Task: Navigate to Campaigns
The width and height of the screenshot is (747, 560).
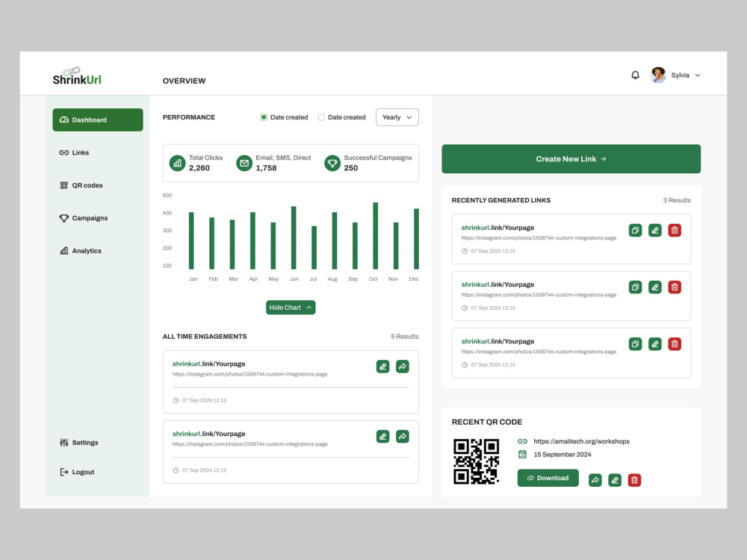Action: pyautogui.click(x=84, y=218)
